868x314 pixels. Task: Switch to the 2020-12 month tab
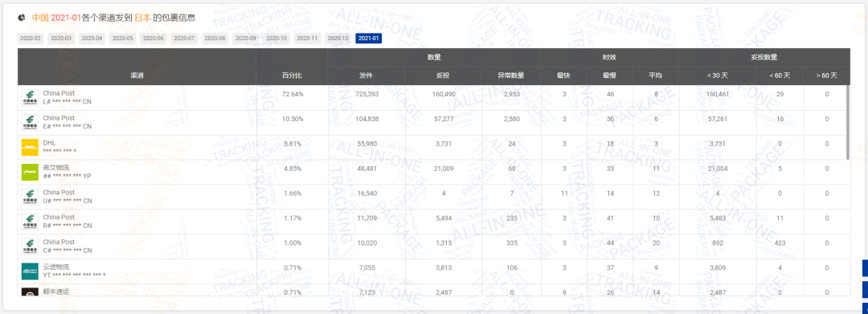pyautogui.click(x=338, y=38)
